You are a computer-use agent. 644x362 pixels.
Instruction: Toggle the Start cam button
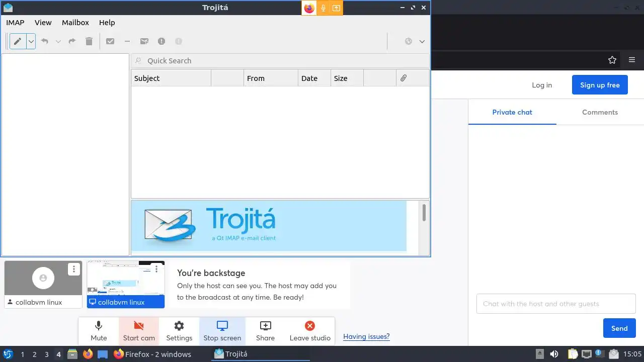pyautogui.click(x=139, y=331)
